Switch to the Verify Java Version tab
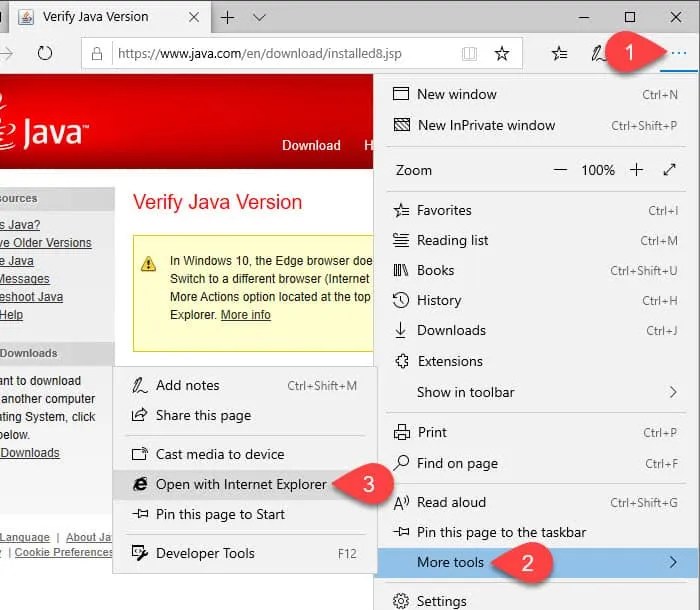The image size is (700, 610). pyautogui.click(x=110, y=17)
